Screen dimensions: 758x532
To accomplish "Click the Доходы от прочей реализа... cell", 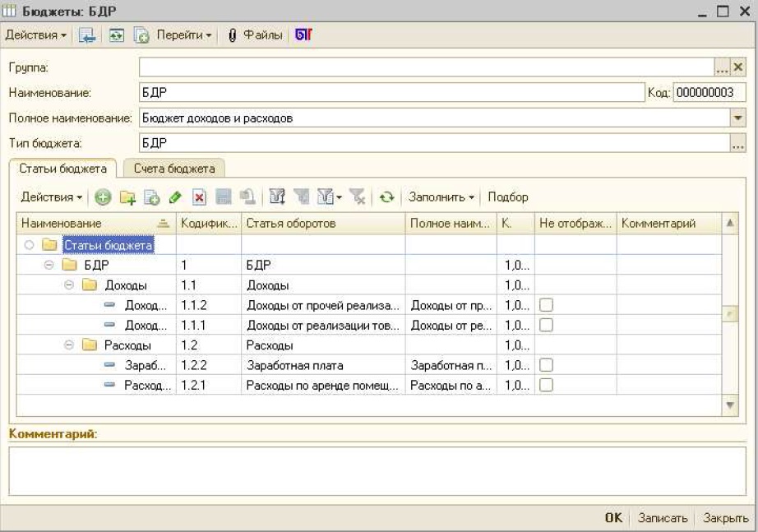I will [323, 305].
